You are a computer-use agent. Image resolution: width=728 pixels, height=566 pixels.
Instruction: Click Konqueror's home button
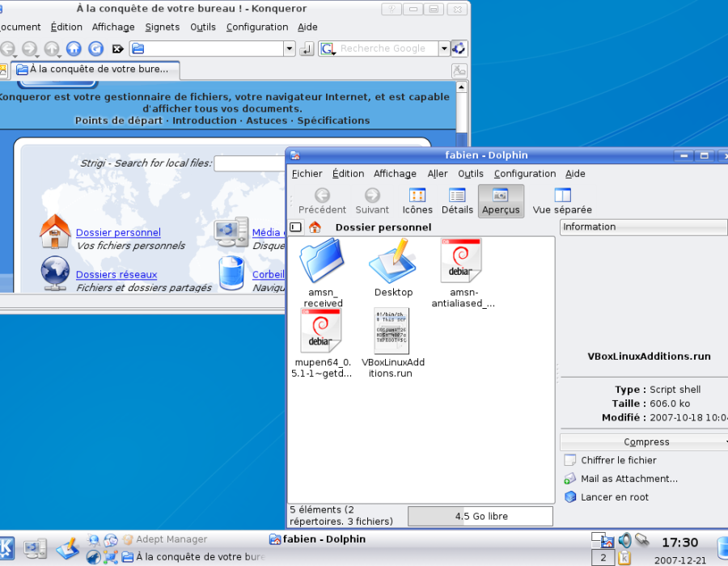click(74, 49)
